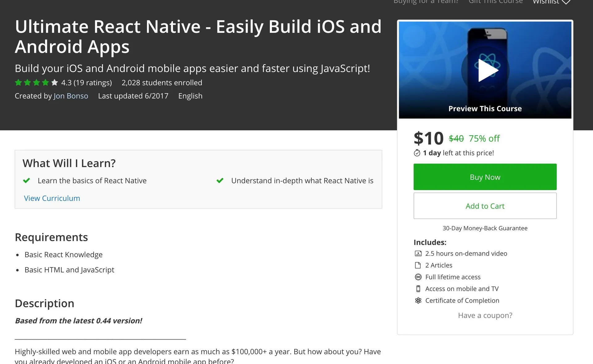Open instructor Jon Bonso's profile
The width and height of the screenshot is (593, 364).
71,96
